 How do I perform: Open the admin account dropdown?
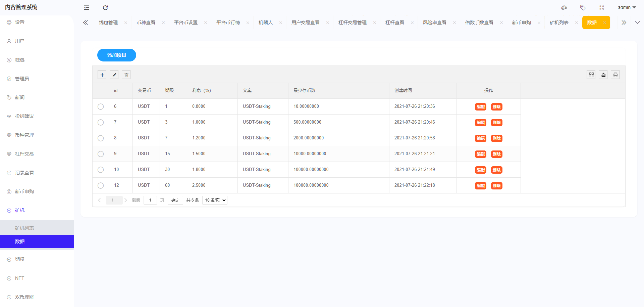tap(627, 7)
